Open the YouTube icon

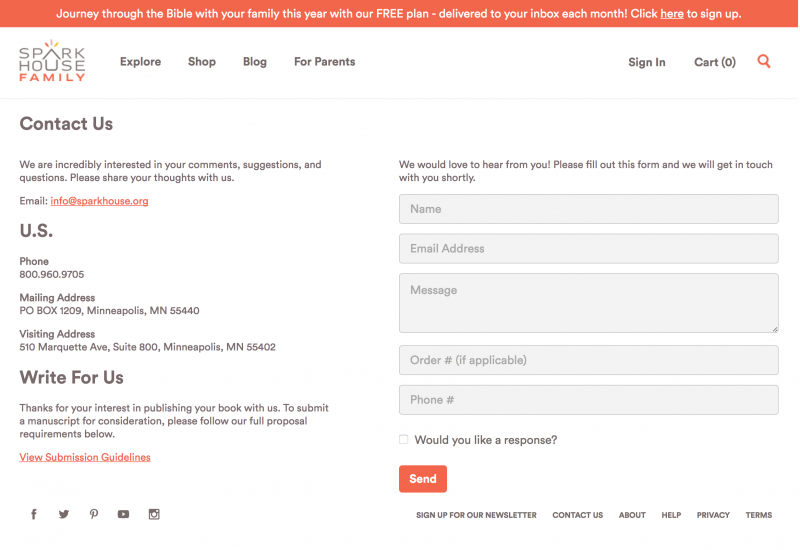click(123, 514)
